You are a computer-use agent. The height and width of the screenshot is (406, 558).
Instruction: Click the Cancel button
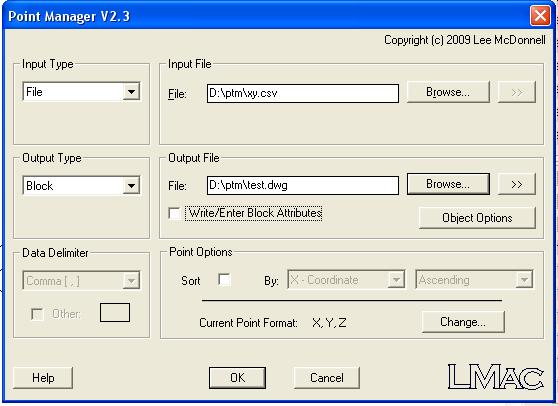(327, 378)
